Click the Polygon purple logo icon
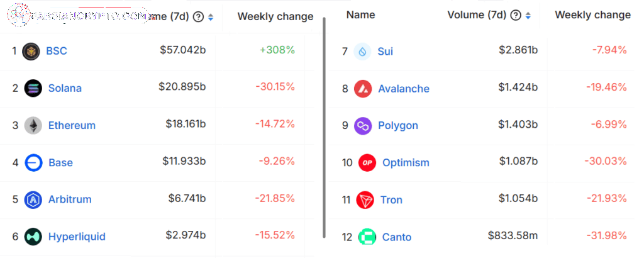644x258 pixels. (363, 126)
